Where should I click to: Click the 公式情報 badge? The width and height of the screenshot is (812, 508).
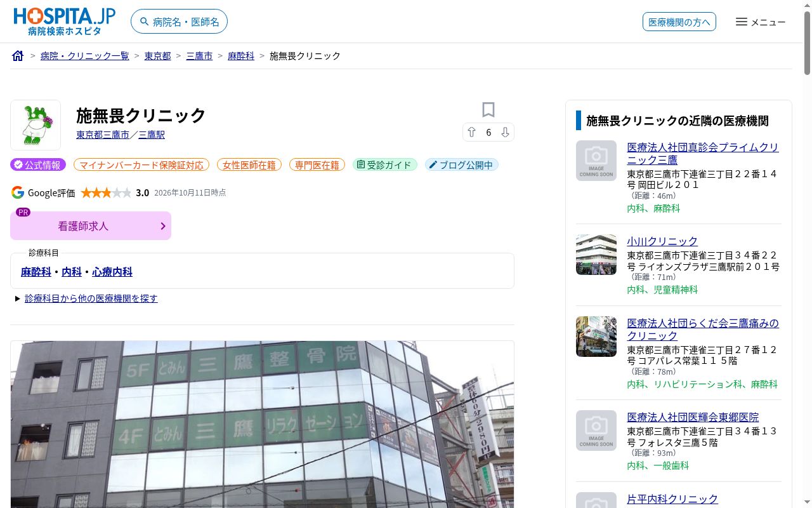click(38, 165)
